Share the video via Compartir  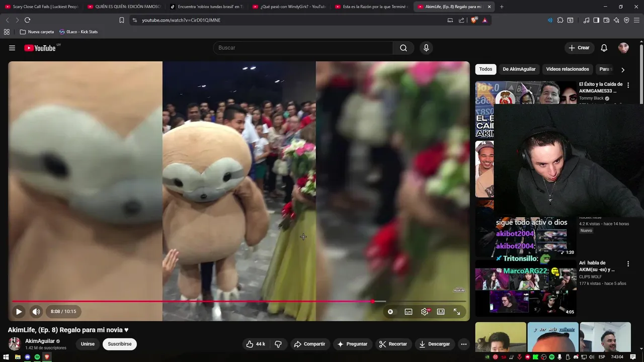coord(309,344)
